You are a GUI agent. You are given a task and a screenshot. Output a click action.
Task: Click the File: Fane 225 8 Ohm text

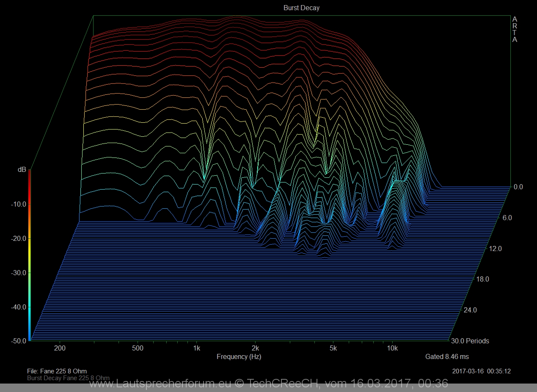tap(57, 371)
